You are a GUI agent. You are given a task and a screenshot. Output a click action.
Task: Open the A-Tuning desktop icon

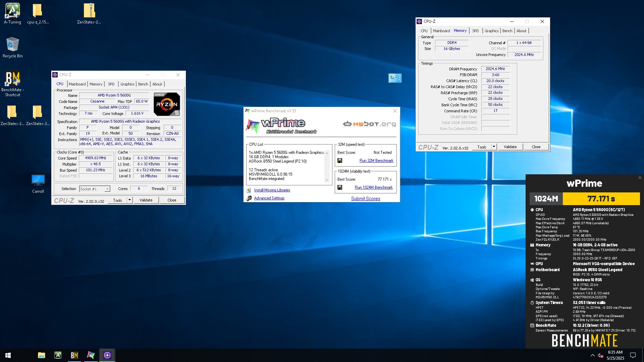click(x=12, y=14)
